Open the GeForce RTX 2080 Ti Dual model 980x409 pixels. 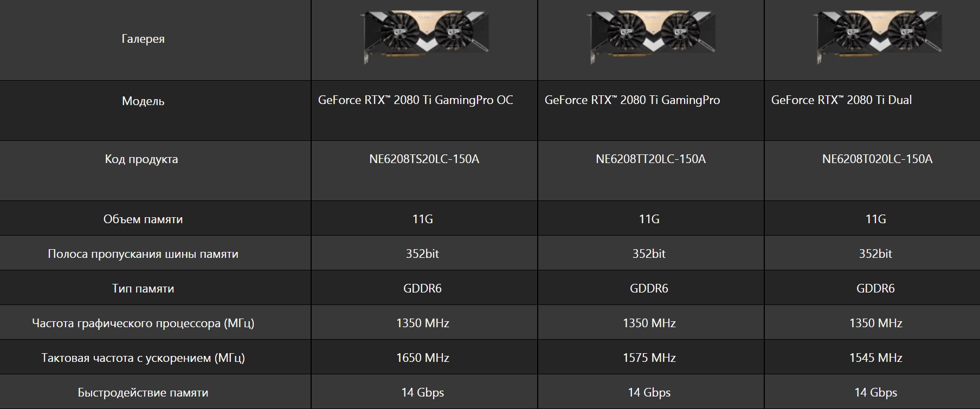point(841,100)
